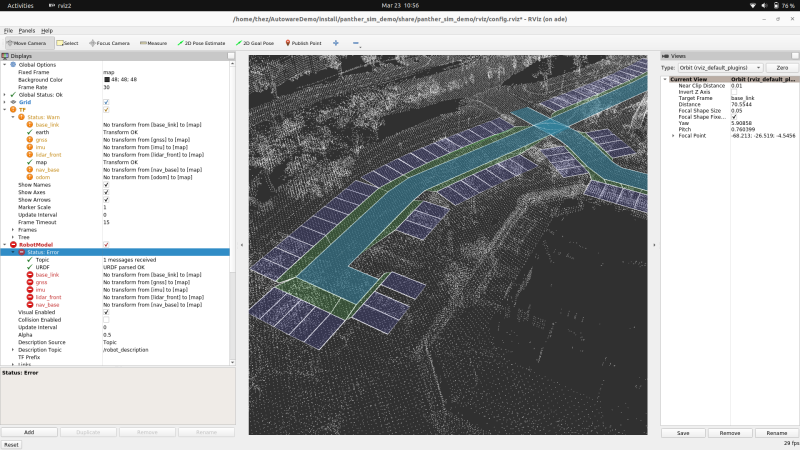
Task: Open the Panels menu
Action: 26,31
